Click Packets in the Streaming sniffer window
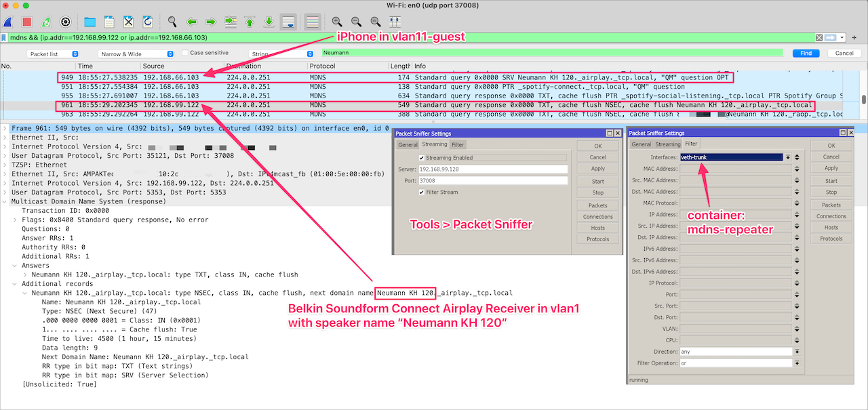The height and width of the screenshot is (410, 868). coord(598,205)
